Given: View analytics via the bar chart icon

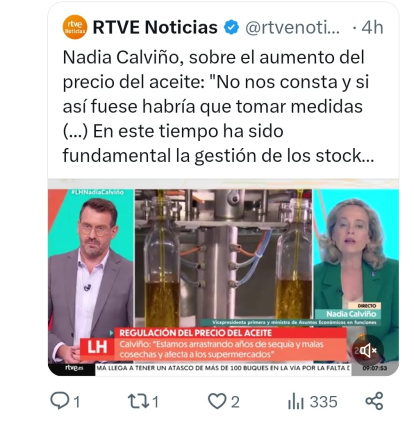Looking at the screenshot, I should (x=296, y=401).
